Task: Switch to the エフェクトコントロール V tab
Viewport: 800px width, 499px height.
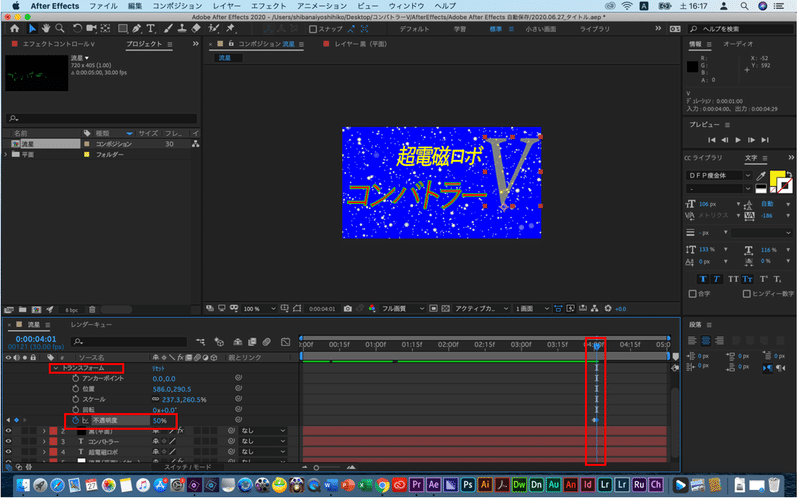Action: (58, 44)
